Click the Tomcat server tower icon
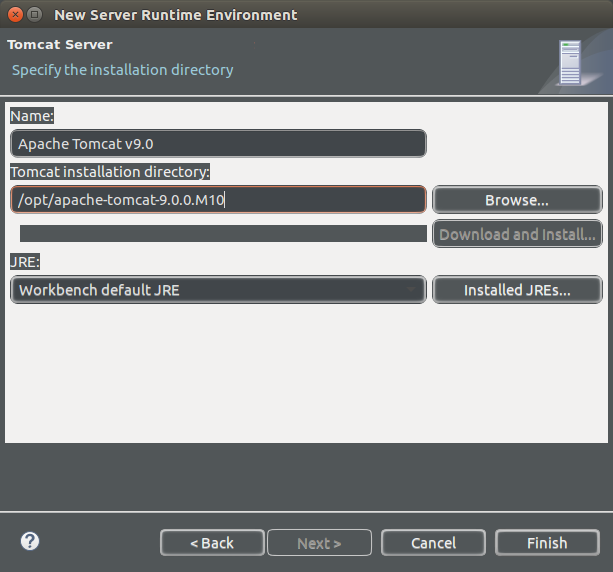The height and width of the screenshot is (572, 613). click(x=570, y=62)
